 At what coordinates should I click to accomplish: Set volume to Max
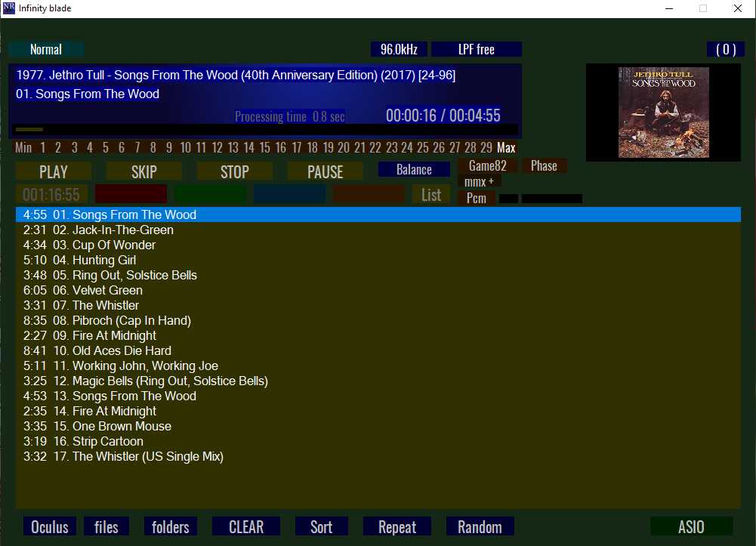(x=506, y=148)
